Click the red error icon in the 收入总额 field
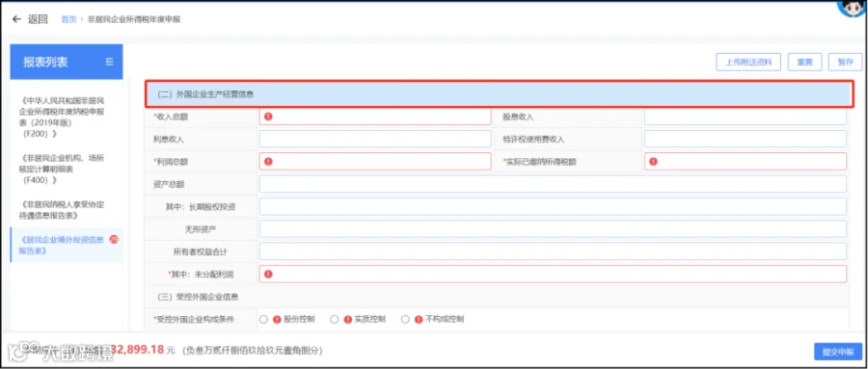 tap(268, 117)
